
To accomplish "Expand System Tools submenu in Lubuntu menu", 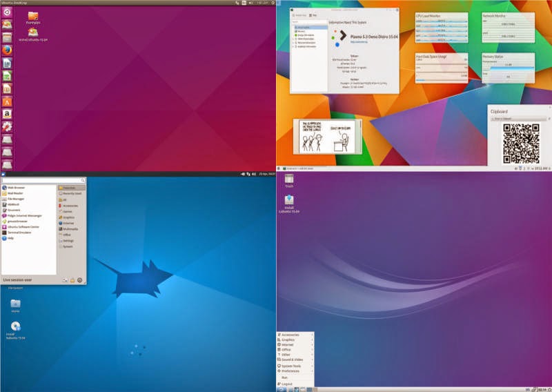I will coord(295,366).
